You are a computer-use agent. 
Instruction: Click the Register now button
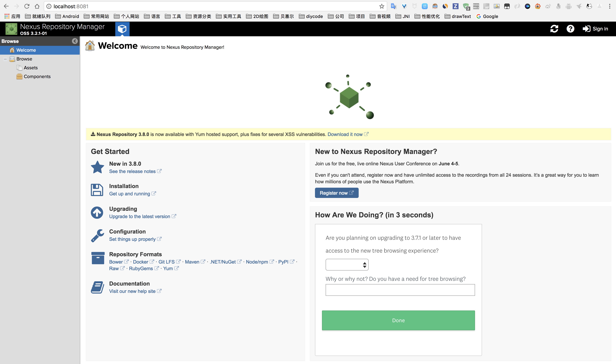pos(336,193)
